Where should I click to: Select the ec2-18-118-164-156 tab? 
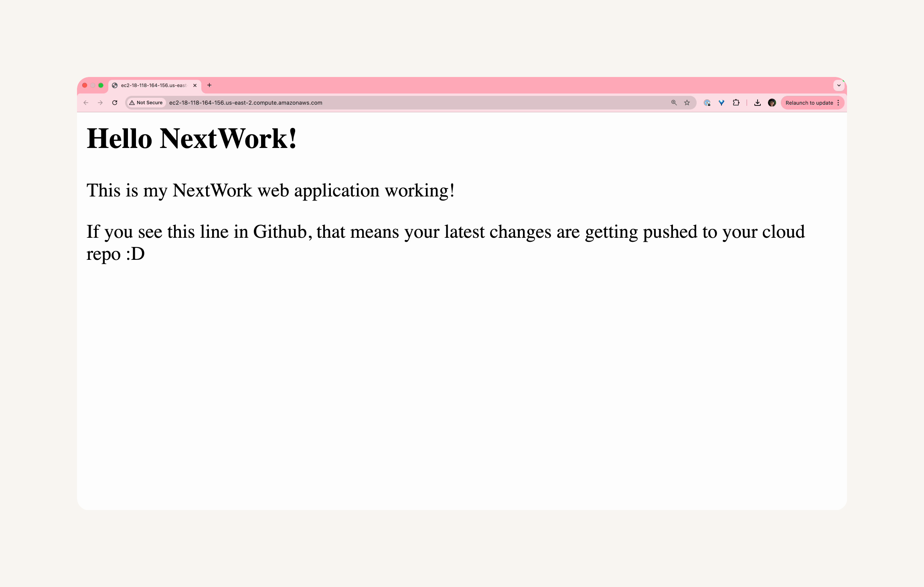coord(155,85)
